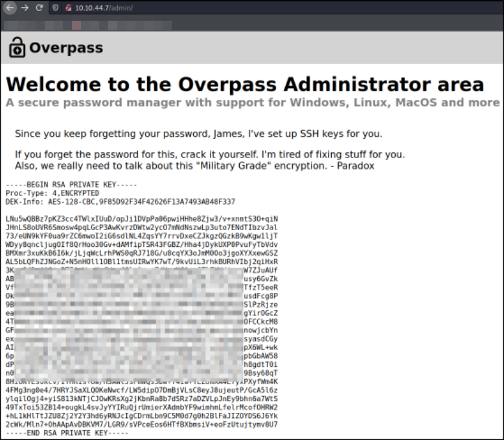The width and height of the screenshot is (504, 440).
Task: Click the 'Military Grade' encryption sentence
Action: click(x=194, y=166)
